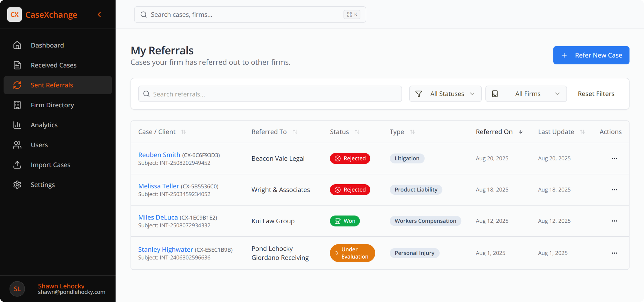Open the Melissa Teller case link
The height and width of the screenshot is (302, 644).
pyautogui.click(x=158, y=186)
